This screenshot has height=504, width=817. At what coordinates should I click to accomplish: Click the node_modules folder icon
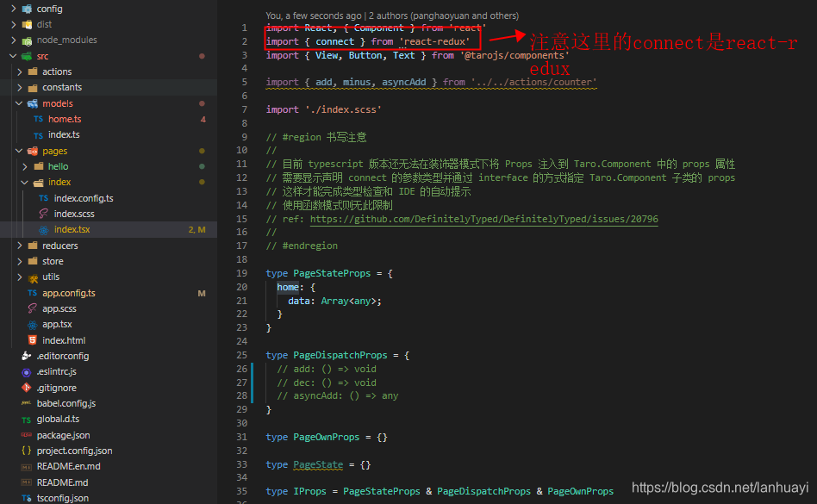click(x=27, y=40)
